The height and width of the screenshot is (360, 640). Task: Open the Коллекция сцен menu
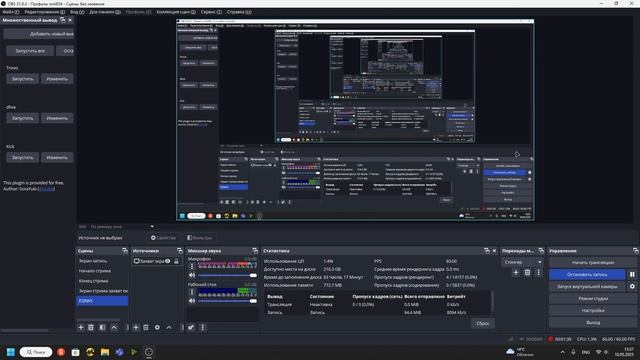click(x=176, y=12)
